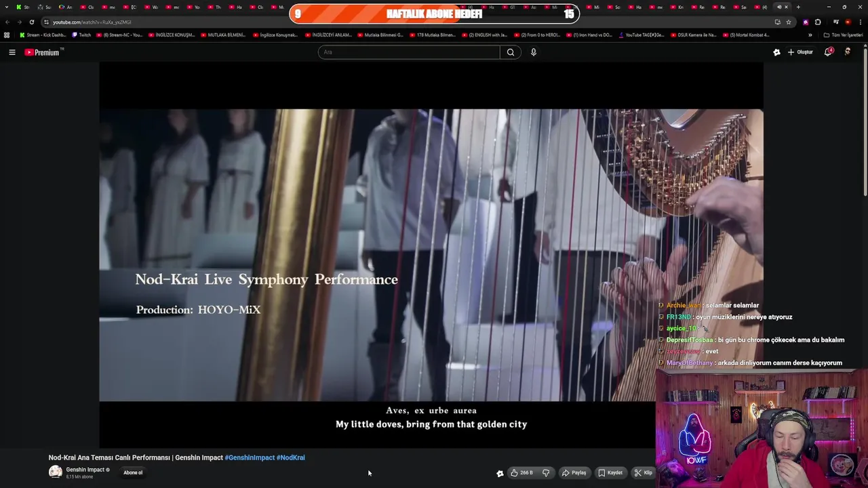Viewport: 868px width, 488px height.
Task: View site information icon in address bar
Action: (46, 22)
